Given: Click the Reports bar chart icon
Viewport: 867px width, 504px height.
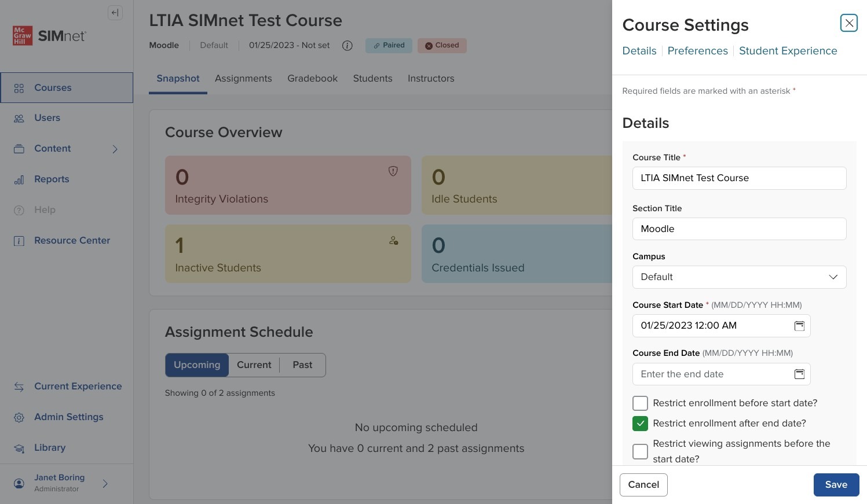Looking at the screenshot, I should tap(19, 179).
